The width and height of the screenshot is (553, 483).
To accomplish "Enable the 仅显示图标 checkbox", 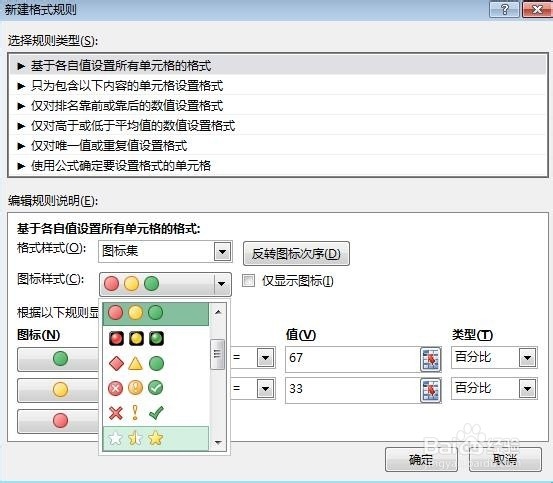I will (x=248, y=281).
